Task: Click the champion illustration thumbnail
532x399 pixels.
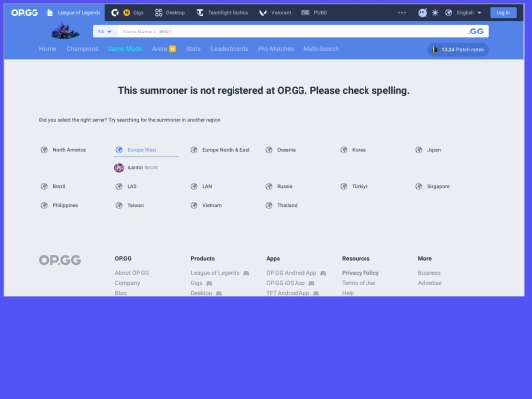Action: click(65, 31)
